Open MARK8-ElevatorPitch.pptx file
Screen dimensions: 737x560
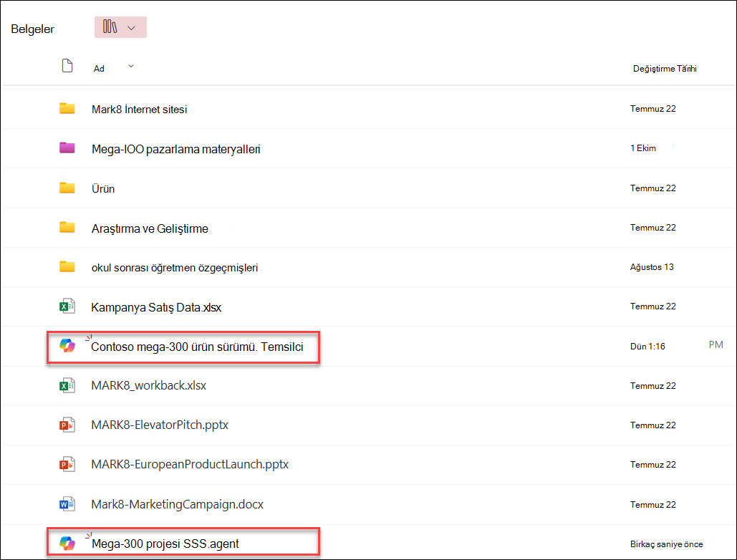pyautogui.click(x=159, y=425)
